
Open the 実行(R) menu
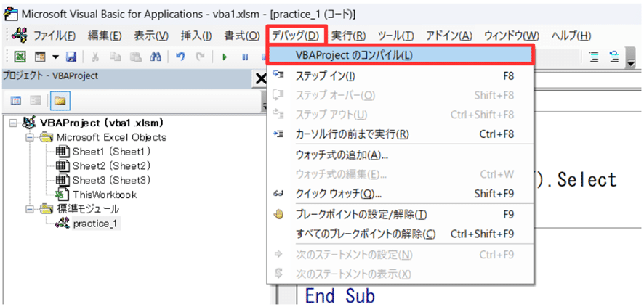pyautogui.click(x=348, y=36)
